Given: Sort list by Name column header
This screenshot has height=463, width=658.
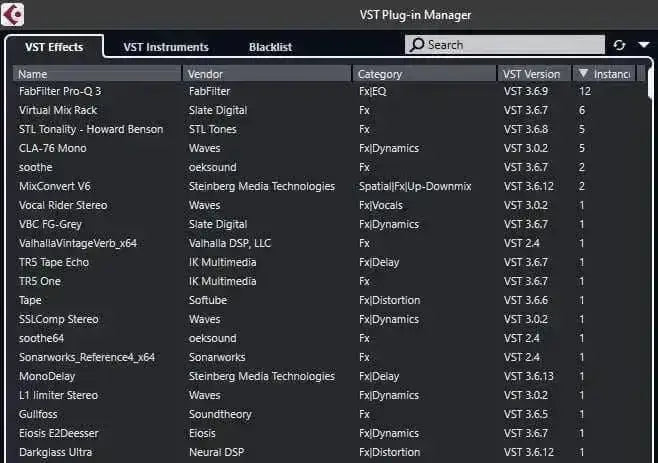Looking at the screenshot, I should 97,74.
